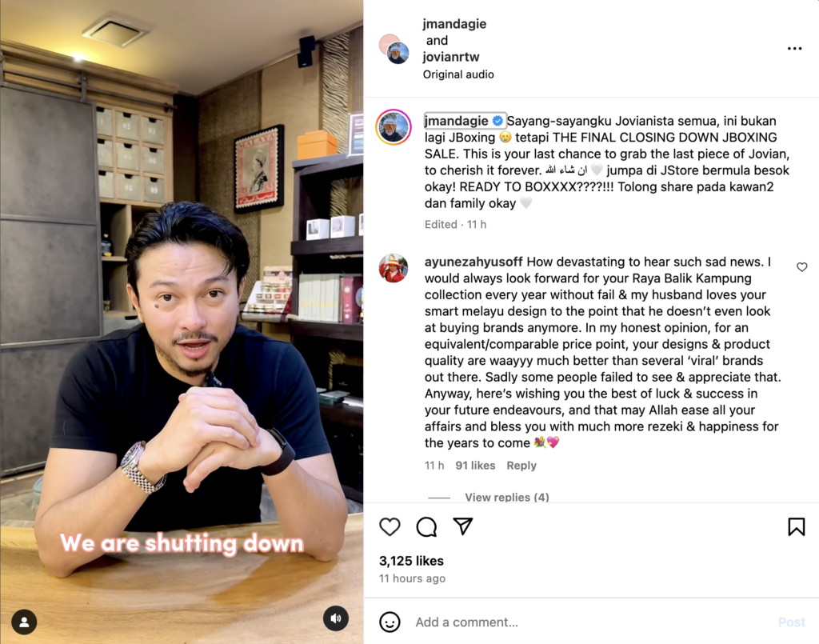Reply to ayunezahyusoff's comment
Viewport: 819px width, 644px height.
[521, 466]
